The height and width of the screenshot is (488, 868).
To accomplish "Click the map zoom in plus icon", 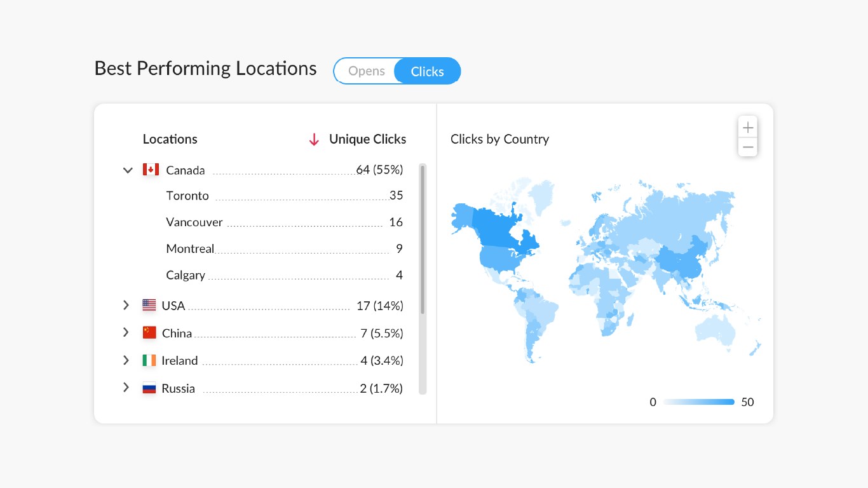I will pyautogui.click(x=748, y=127).
